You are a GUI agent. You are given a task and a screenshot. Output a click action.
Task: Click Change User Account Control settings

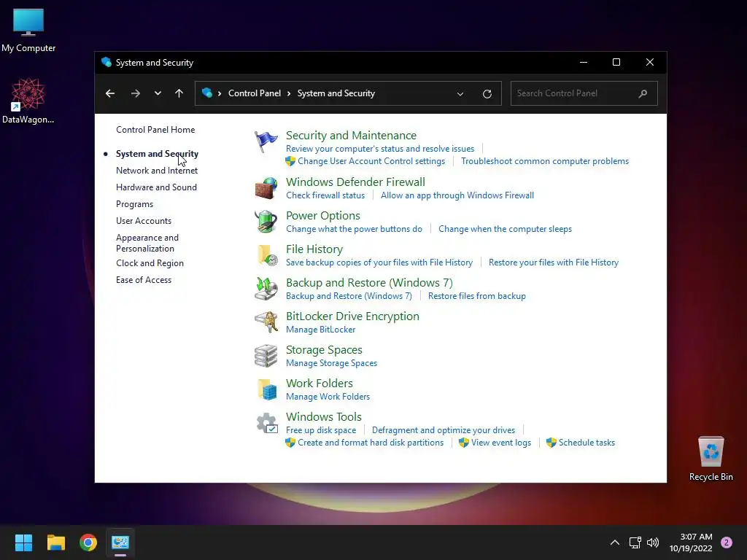(x=371, y=161)
